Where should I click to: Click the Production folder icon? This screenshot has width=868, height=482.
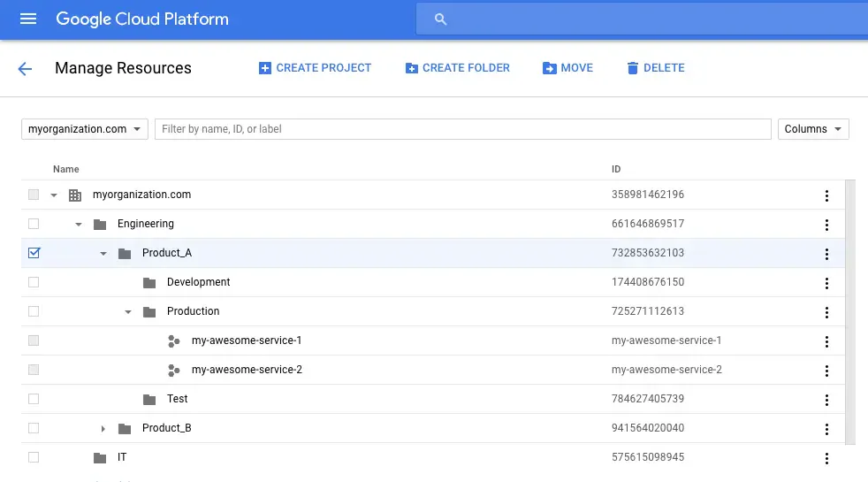(149, 312)
